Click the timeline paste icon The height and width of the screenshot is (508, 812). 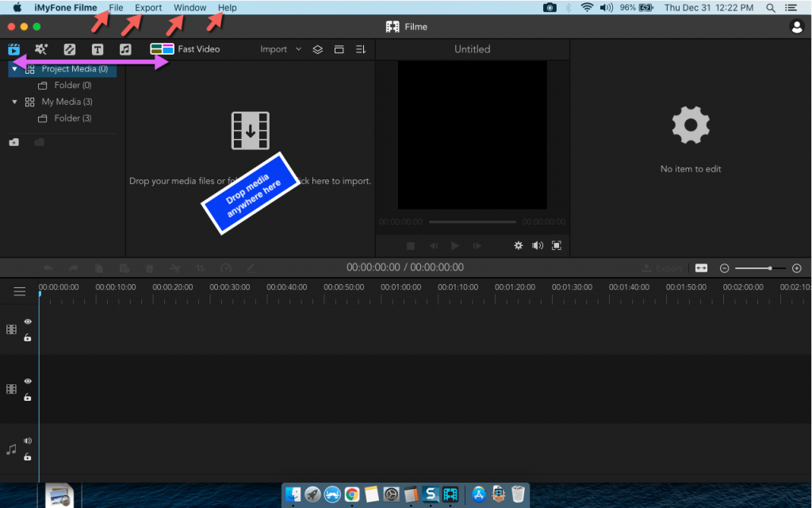[x=124, y=268]
